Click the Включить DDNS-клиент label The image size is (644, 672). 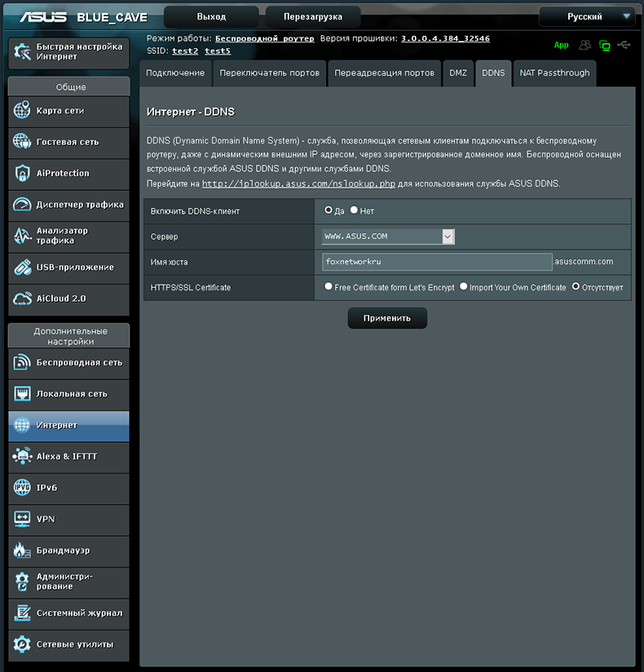pos(195,211)
